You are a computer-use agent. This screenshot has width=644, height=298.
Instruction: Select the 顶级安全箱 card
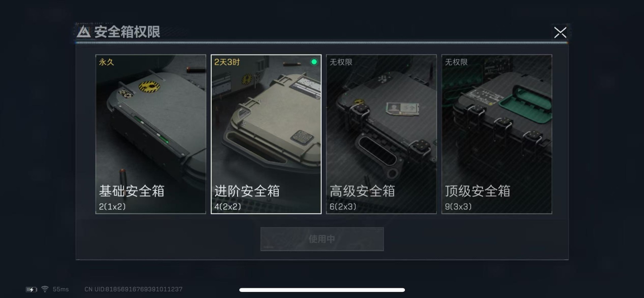497,134
